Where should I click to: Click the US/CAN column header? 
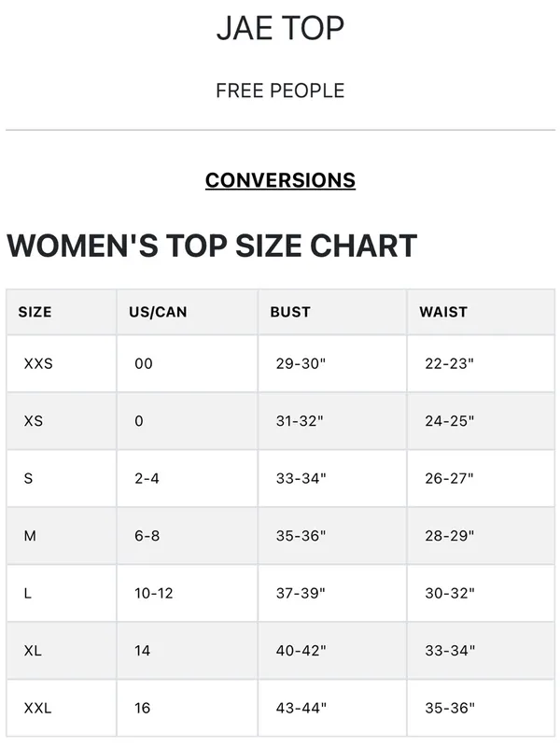point(158,312)
